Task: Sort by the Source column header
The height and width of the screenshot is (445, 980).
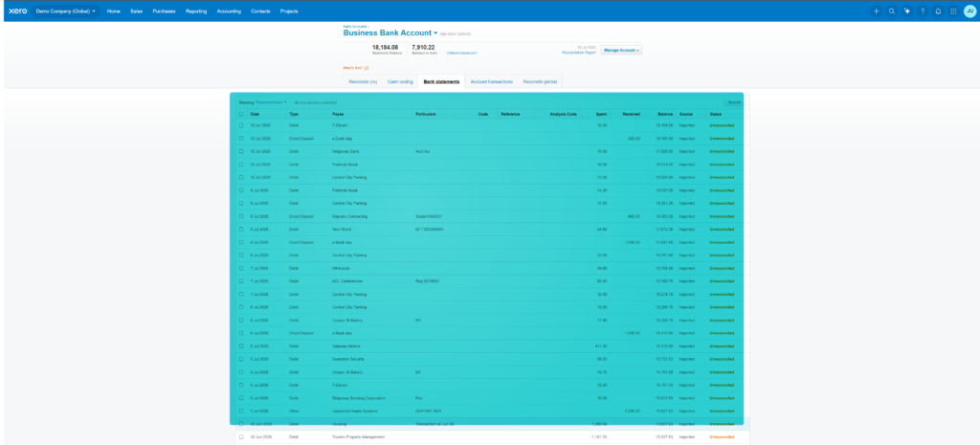Action: [685, 115]
